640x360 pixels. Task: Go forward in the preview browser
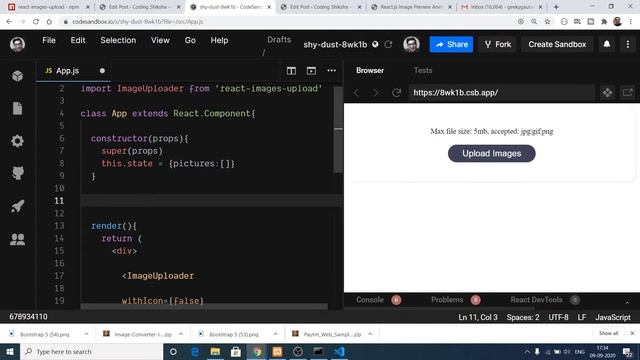376,93
